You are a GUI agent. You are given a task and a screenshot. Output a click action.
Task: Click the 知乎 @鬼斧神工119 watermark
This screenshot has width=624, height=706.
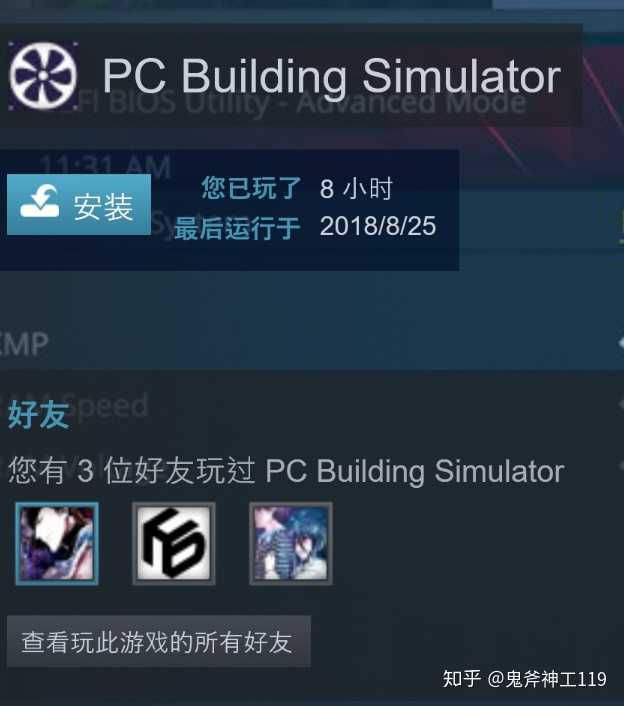(525, 679)
